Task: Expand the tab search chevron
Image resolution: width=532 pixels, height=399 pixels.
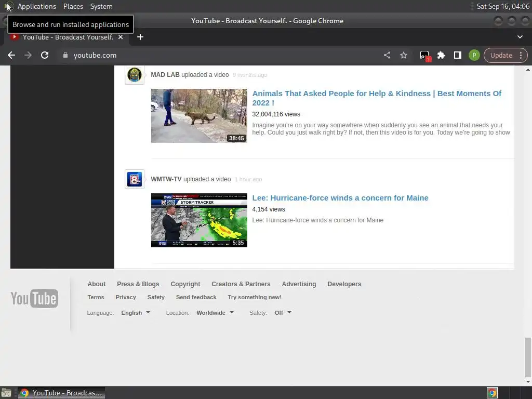Action: 520,37
